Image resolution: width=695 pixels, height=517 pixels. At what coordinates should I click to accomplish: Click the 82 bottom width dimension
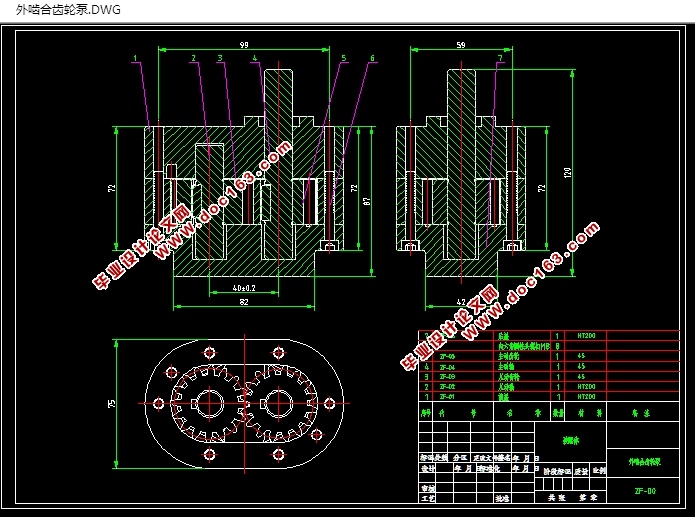[244, 302]
